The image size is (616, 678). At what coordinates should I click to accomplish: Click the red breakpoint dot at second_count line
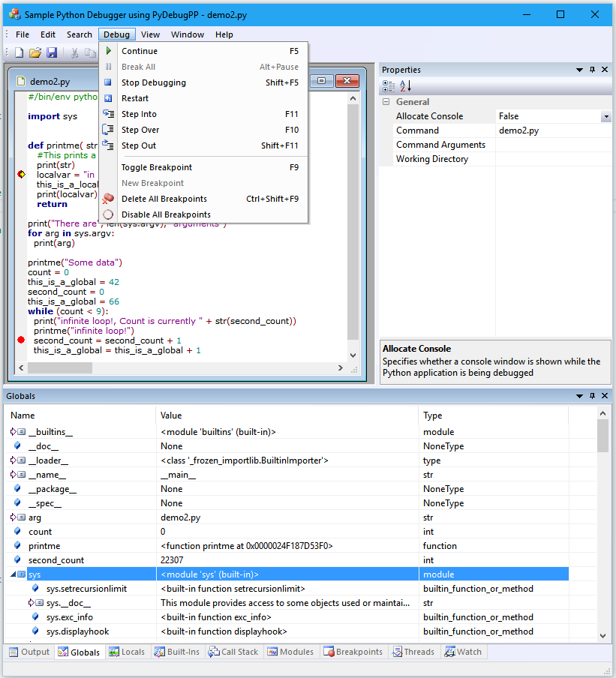coord(21,340)
